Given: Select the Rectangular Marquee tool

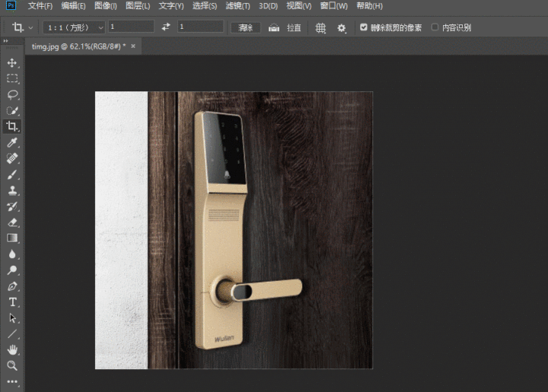Looking at the screenshot, I should 12,78.
